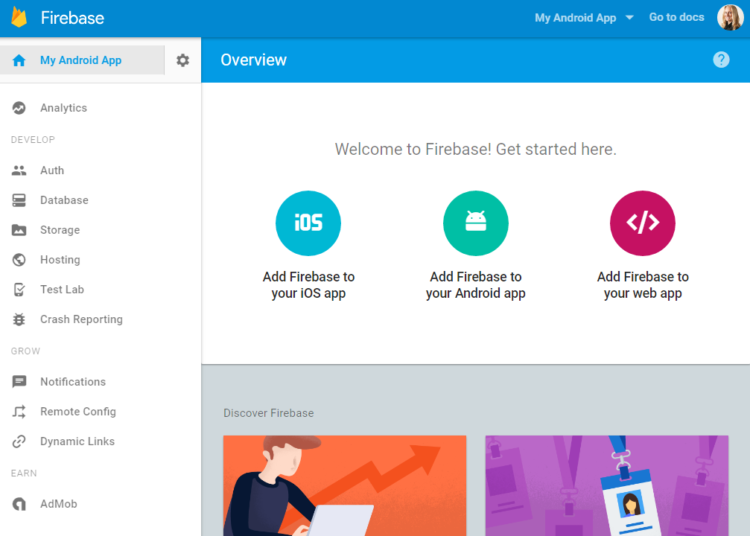Open project settings gear icon
The image size is (750, 536).
coord(183,60)
